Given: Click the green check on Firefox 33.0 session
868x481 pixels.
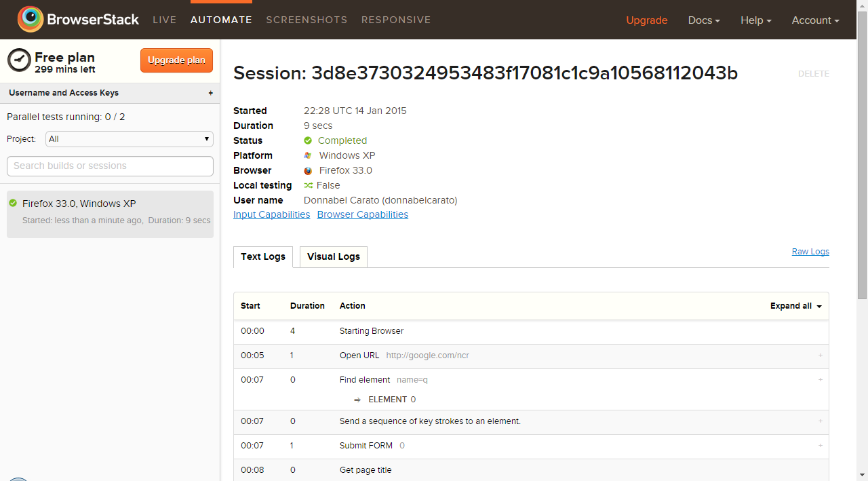Looking at the screenshot, I should point(13,203).
